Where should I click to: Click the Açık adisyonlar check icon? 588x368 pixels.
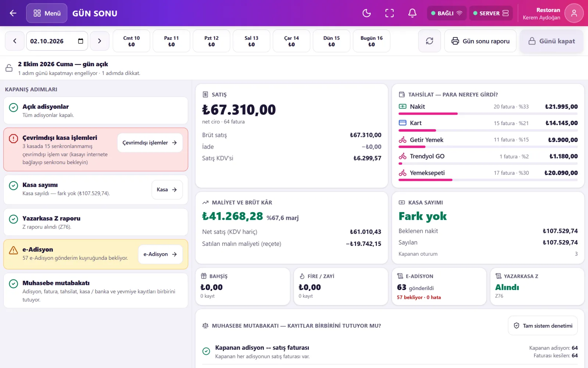point(14,107)
